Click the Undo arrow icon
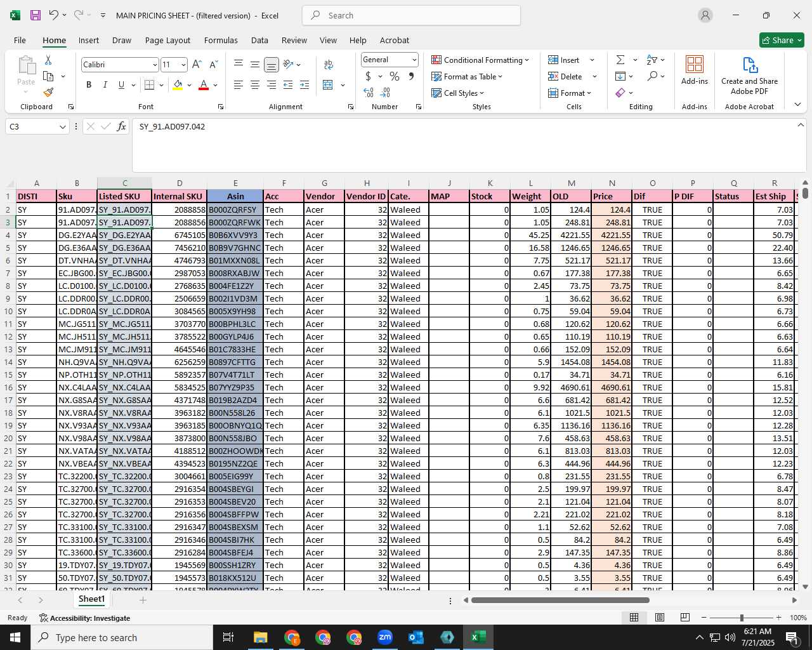Screen dimensions: 812x650 click(54, 15)
